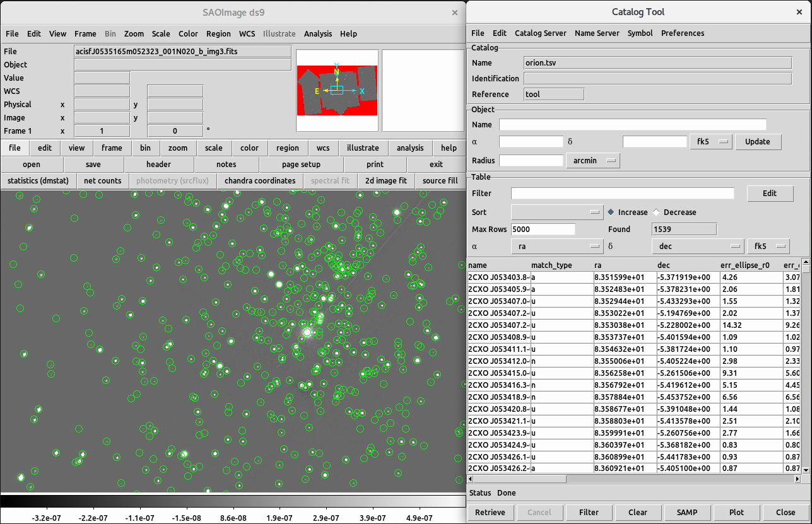
Task: Click the statistics (dmstat) button
Action: (x=38, y=181)
